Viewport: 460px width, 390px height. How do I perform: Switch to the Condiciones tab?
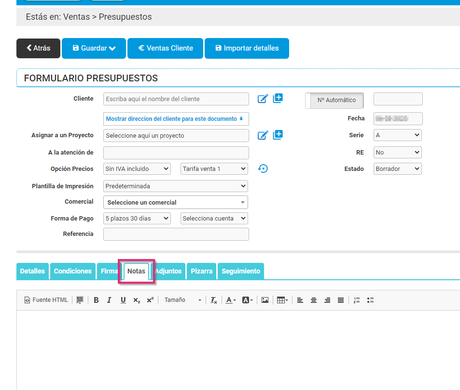pyautogui.click(x=73, y=271)
